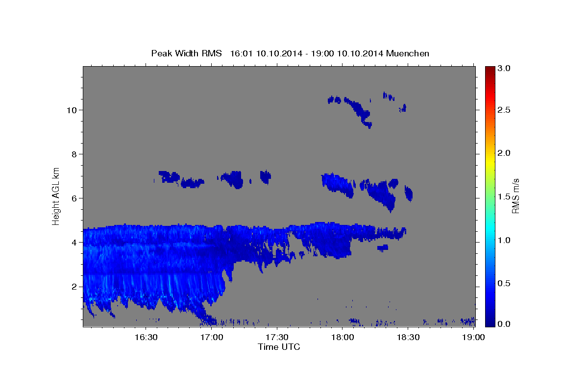This screenshot has height=392, width=588.
Task: Click the mid-level cloud near 7 km at 17:05
Action: [231, 179]
